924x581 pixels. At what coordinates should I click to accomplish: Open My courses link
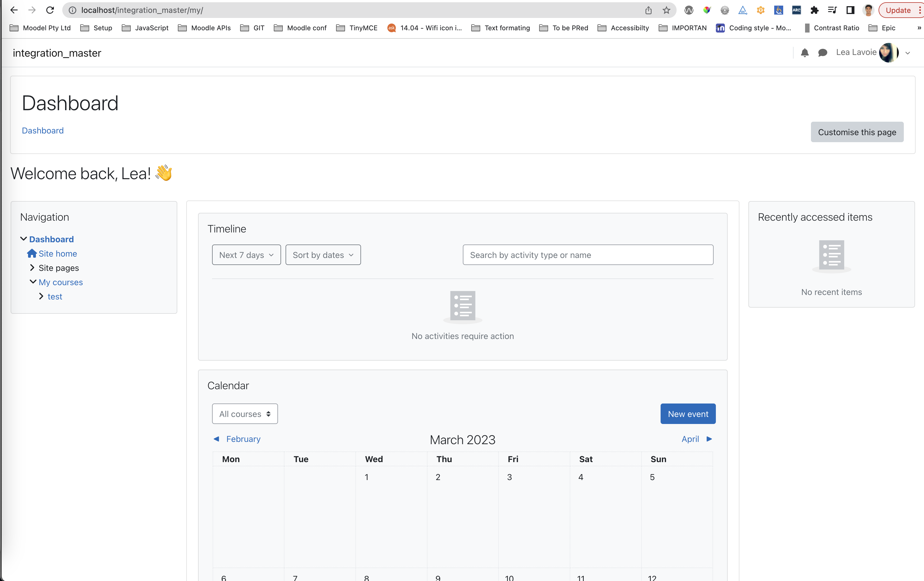pyautogui.click(x=61, y=282)
